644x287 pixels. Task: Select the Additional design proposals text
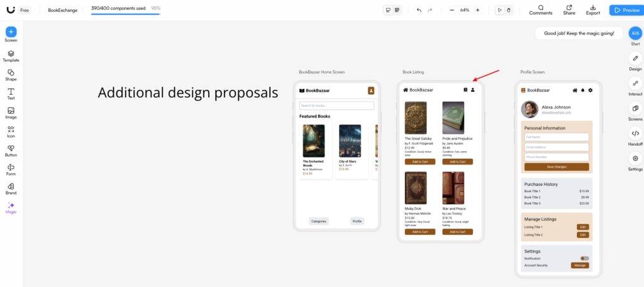coord(187,93)
